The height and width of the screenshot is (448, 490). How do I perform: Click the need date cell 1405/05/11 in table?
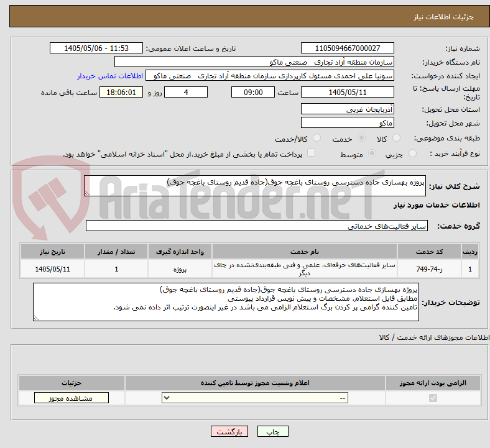point(52,269)
